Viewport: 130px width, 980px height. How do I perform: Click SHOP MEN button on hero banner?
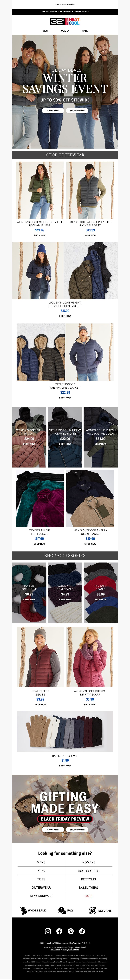[x=53, y=110]
